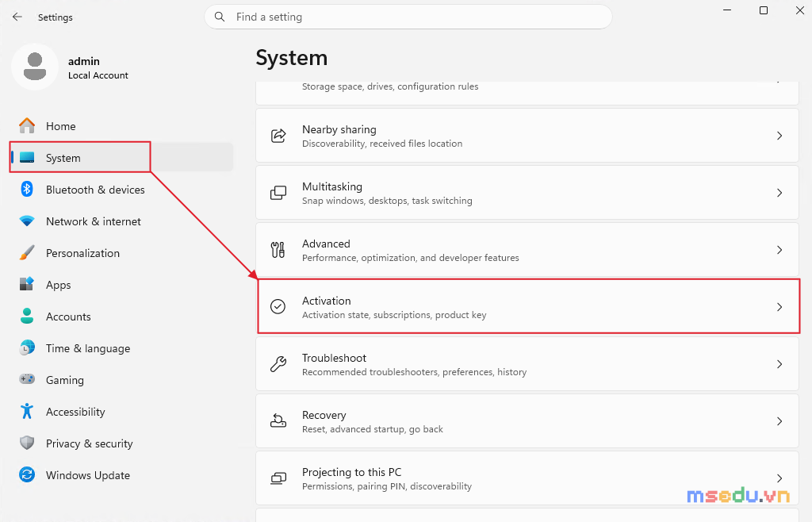Click the Advanced tools icon

point(278,250)
